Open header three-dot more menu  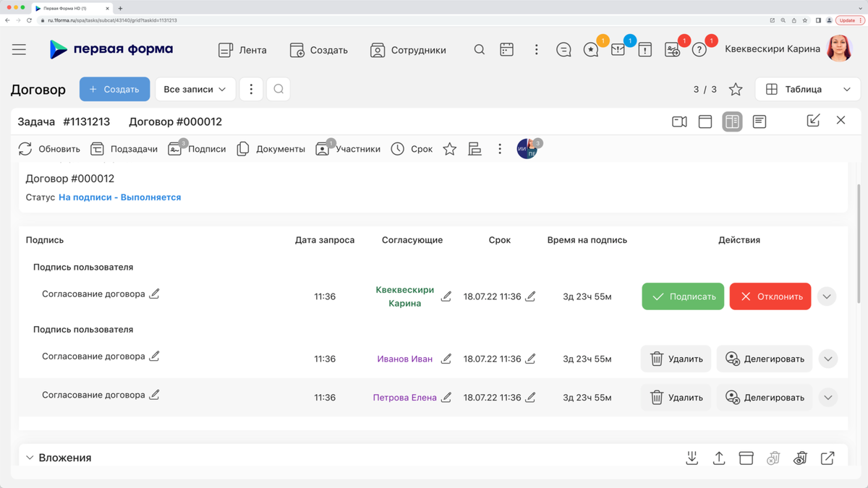click(536, 50)
